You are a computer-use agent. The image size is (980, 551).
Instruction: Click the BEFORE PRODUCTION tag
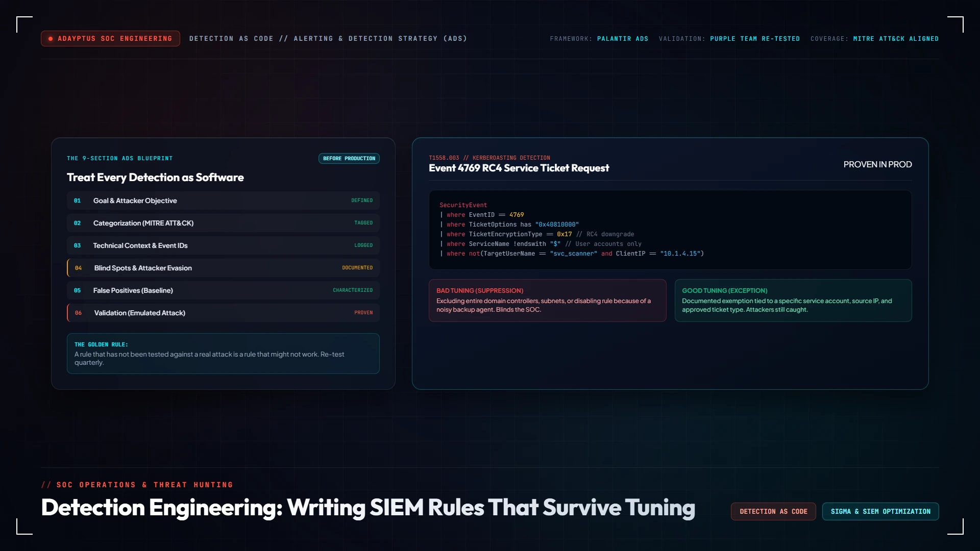pyautogui.click(x=349, y=159)
